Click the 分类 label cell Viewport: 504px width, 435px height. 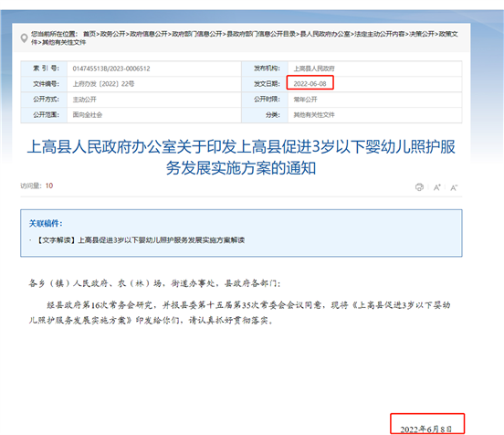(x=265, y=115)
